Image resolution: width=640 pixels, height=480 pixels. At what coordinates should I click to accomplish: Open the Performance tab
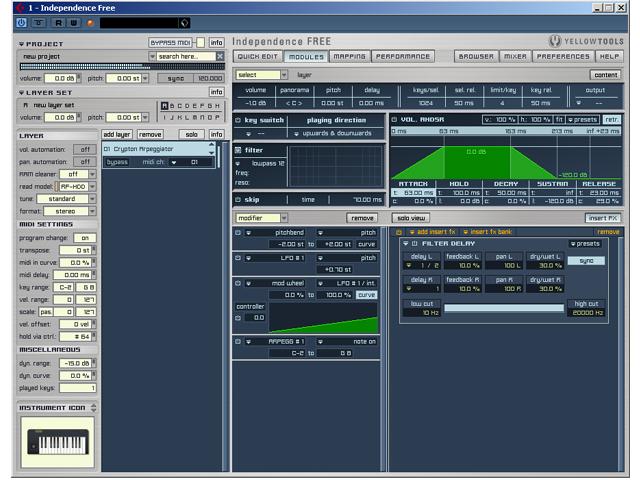click(x=403, y=57)
